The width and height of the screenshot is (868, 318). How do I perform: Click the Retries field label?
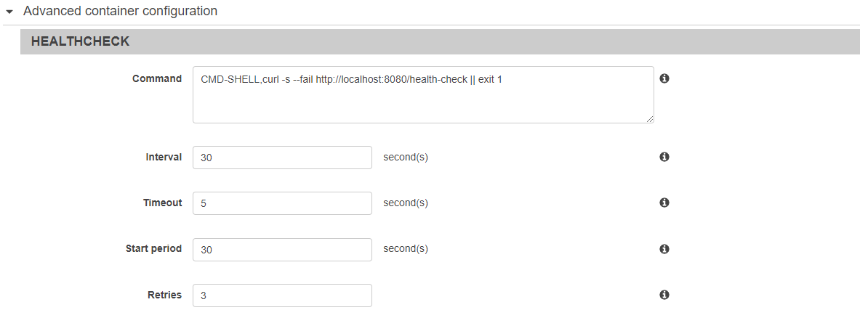[x=164, y=295]
